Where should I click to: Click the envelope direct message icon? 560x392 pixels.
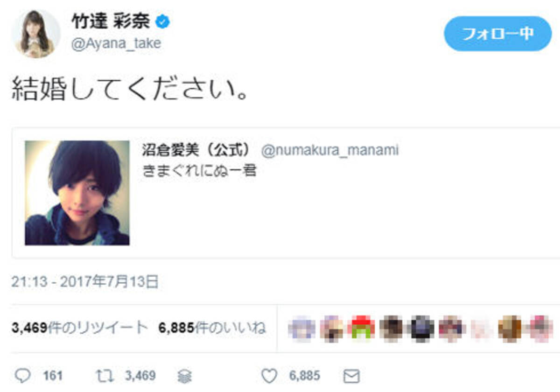point(351,376)
